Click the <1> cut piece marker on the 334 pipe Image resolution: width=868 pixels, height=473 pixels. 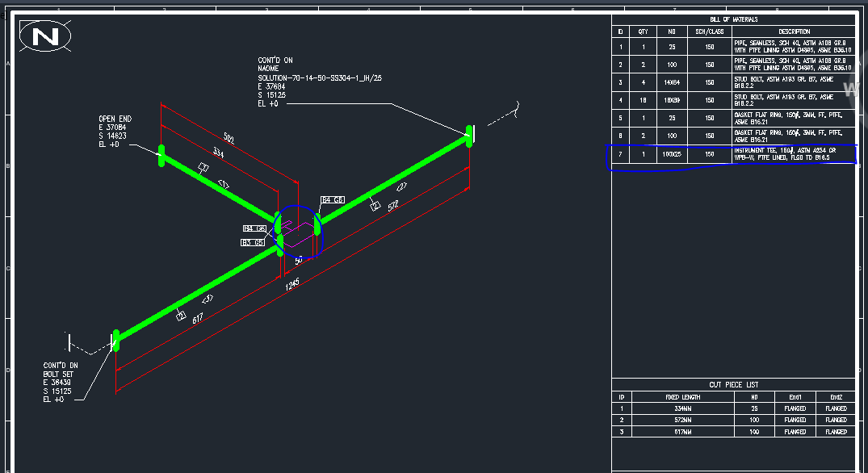tap(203, 167)
